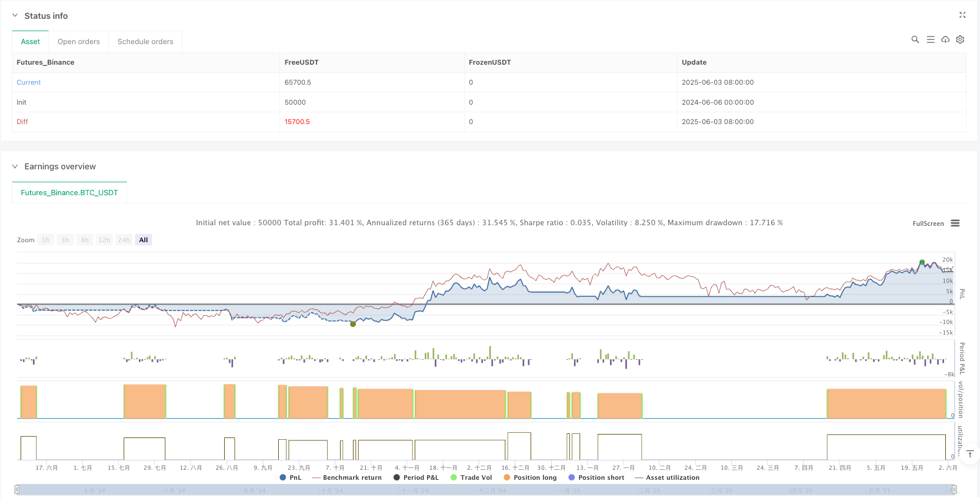Click the scroll-to-top arrow icon
This screenshot has width=980, height=498.
pos(970,454)
